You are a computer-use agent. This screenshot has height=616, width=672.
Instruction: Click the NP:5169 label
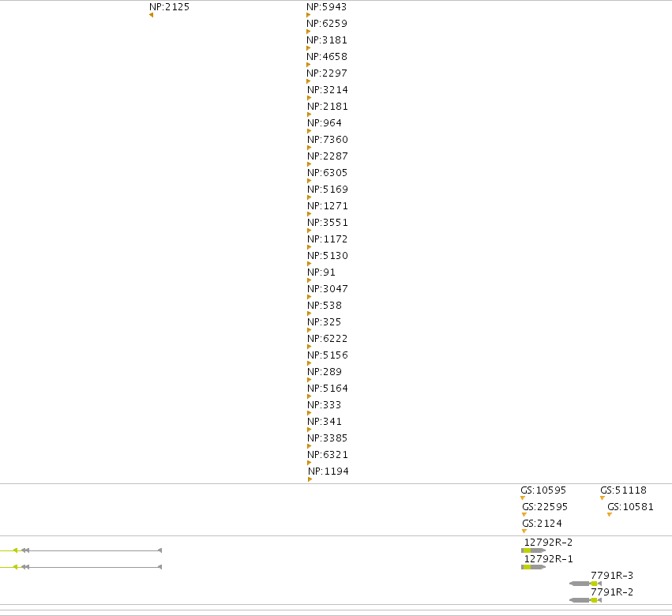tap(328, 190)
